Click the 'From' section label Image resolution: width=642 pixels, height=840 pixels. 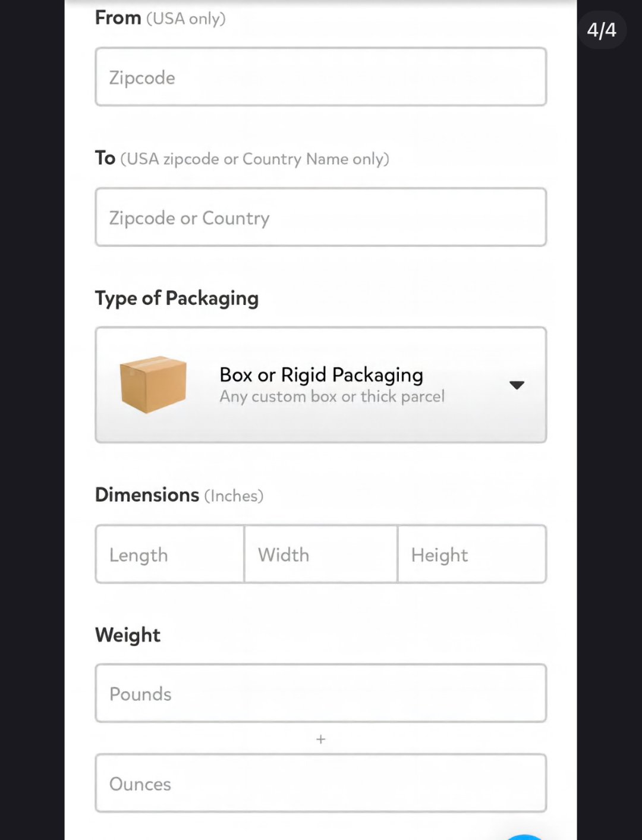[118, 18]
